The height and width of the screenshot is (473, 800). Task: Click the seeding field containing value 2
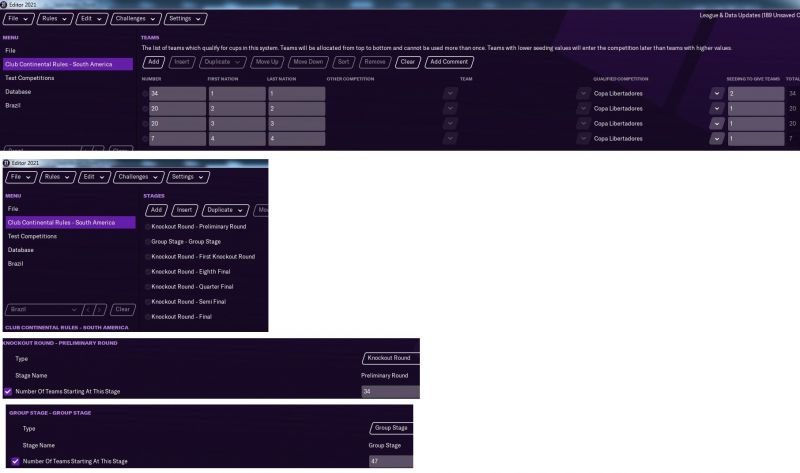tap(753, 93)
